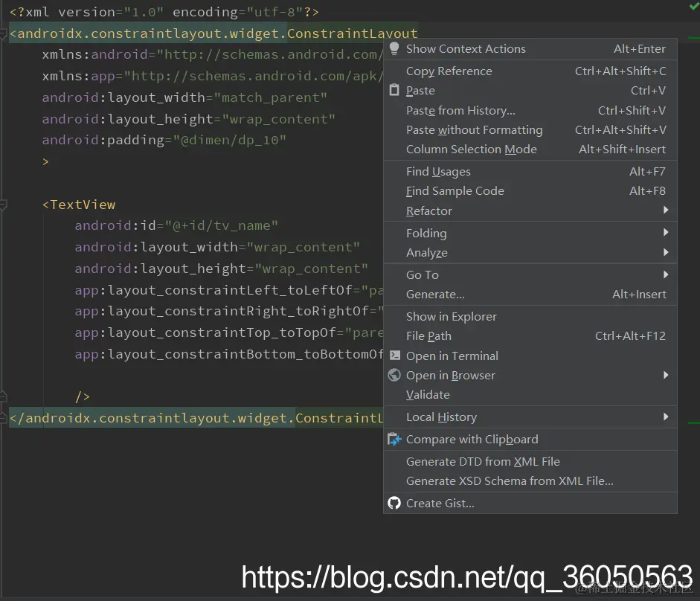Select Generate... menu entry
Viewport: 700px width, 601px height.
pos(530,295)
